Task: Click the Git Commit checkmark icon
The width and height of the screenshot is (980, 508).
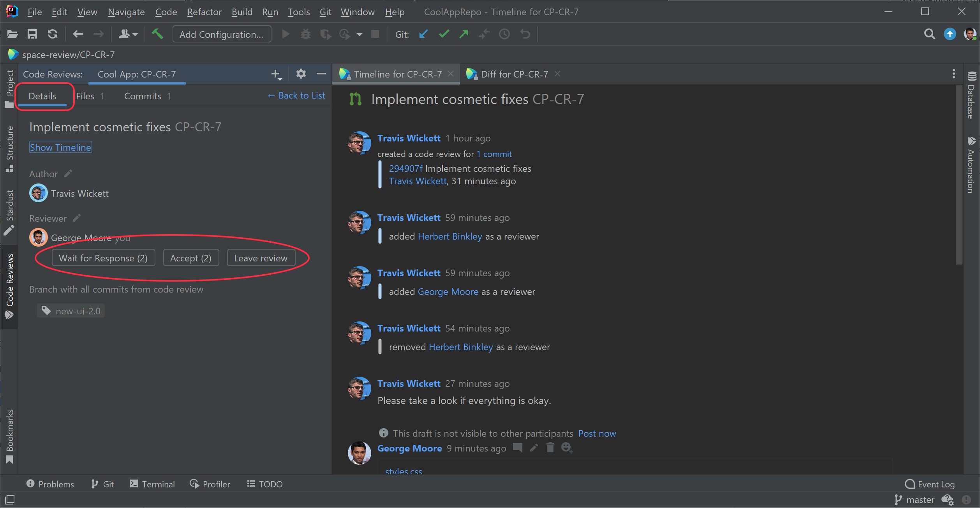Action: [x=444, y=34]
